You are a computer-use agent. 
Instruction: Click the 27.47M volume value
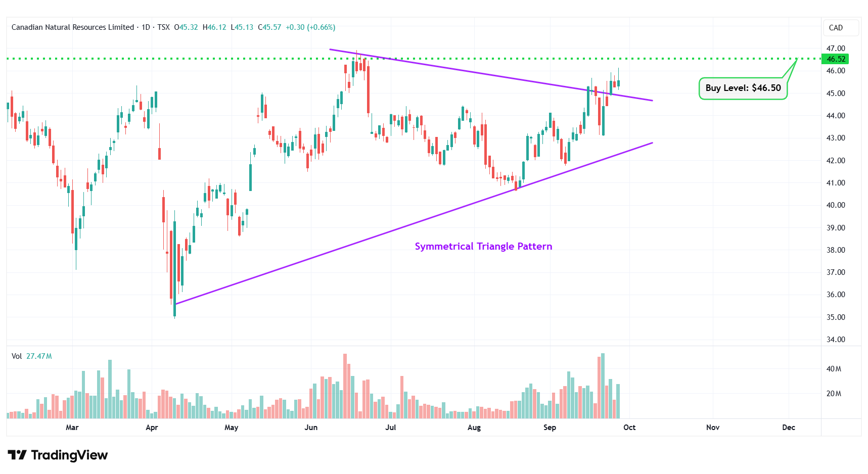(x=39, y=356)
